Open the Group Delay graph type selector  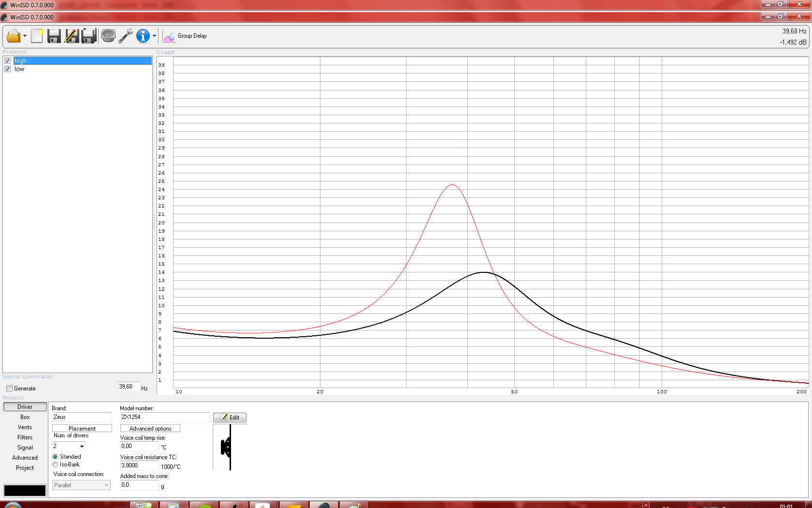coord(186,36)
